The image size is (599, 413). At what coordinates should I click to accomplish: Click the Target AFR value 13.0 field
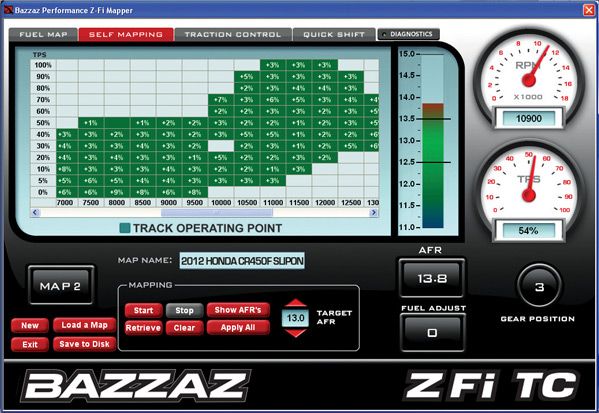[296, 318]
